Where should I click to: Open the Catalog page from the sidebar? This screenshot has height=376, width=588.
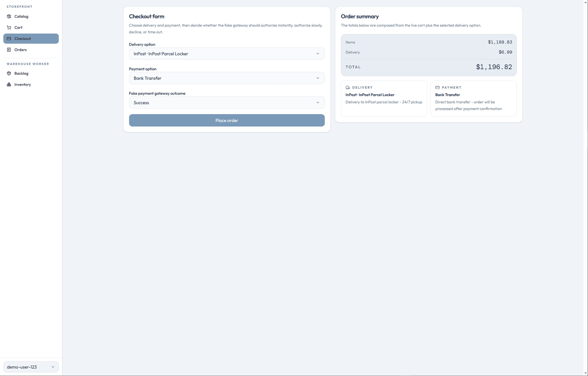pyautogui.click(x=21, y=16)
